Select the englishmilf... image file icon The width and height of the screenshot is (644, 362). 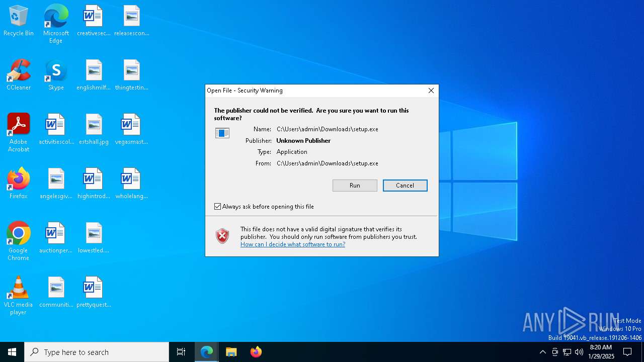click(94, 75)
